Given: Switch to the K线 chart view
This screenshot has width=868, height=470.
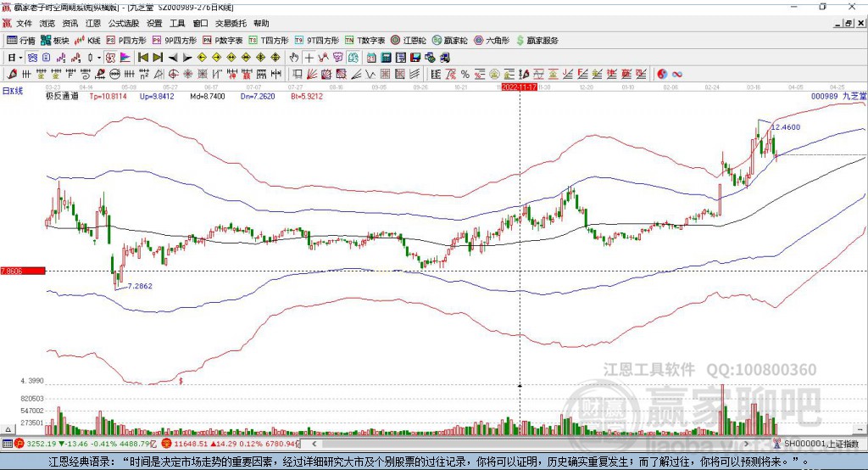Looking at the screenshot, I should click(x=87, y=41).
